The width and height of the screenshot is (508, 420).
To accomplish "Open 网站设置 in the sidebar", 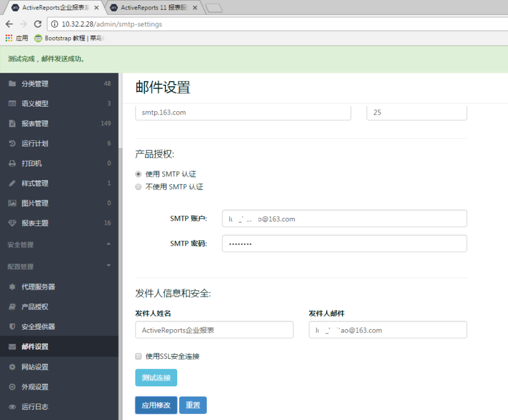I will tap(35, 367).
